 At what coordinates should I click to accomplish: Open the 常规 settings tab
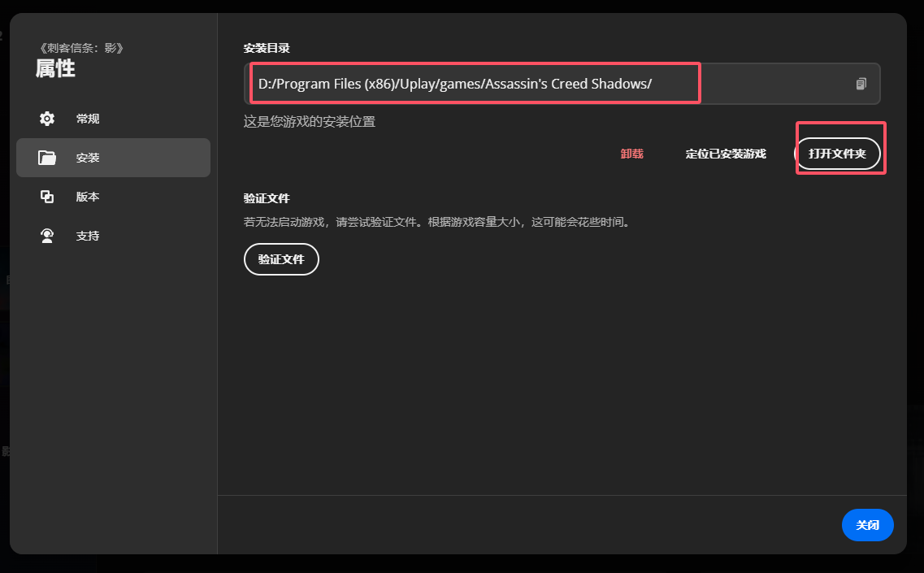click(x=113, y=119)
